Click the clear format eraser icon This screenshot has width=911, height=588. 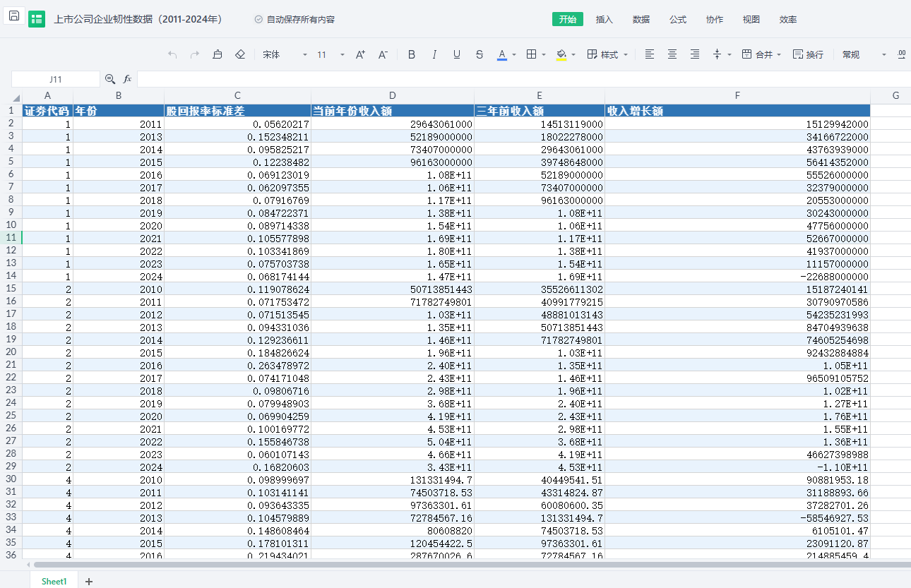[x=240, y=54]
